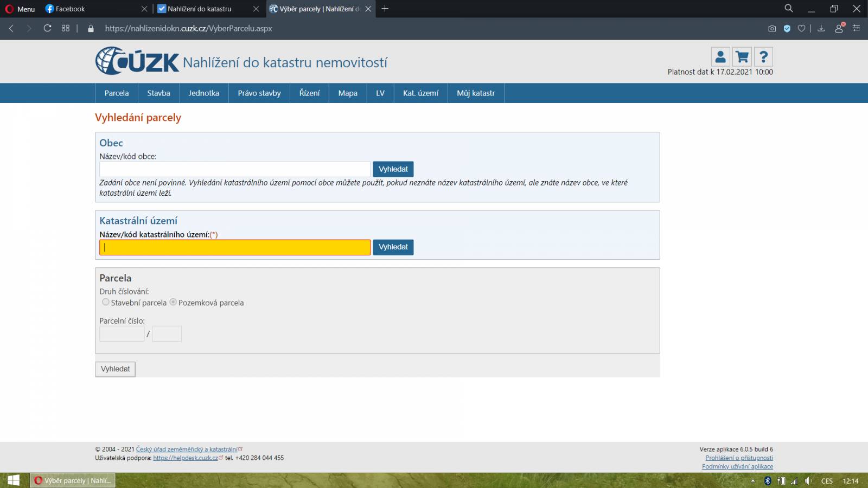Switch CES keyboard language indicator

[x=827, y=481]
